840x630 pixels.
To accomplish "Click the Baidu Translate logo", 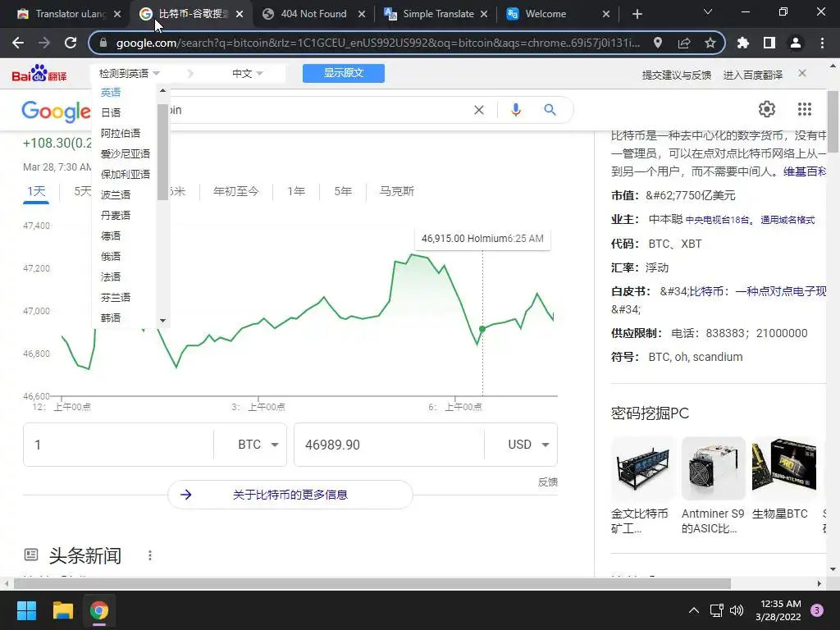I will coord(39,73).
